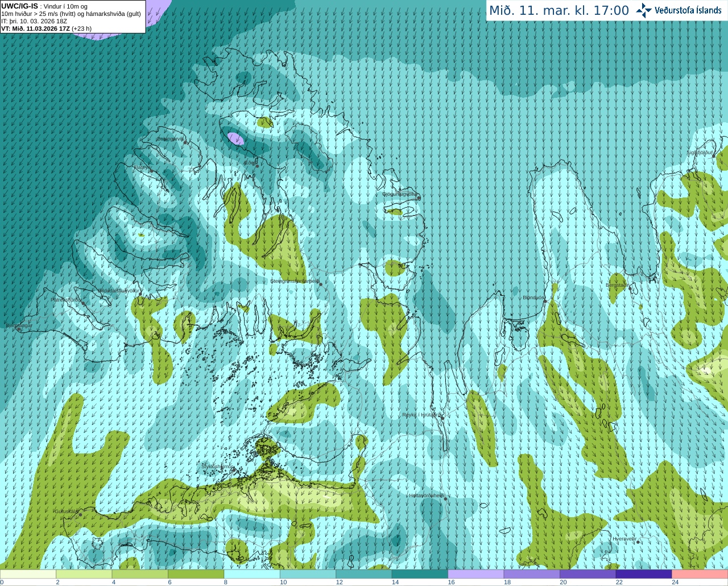The width and height of the screenshot is (728, 586).
Task: Click the Hveravellir label text
Action: tap(624, 538)
